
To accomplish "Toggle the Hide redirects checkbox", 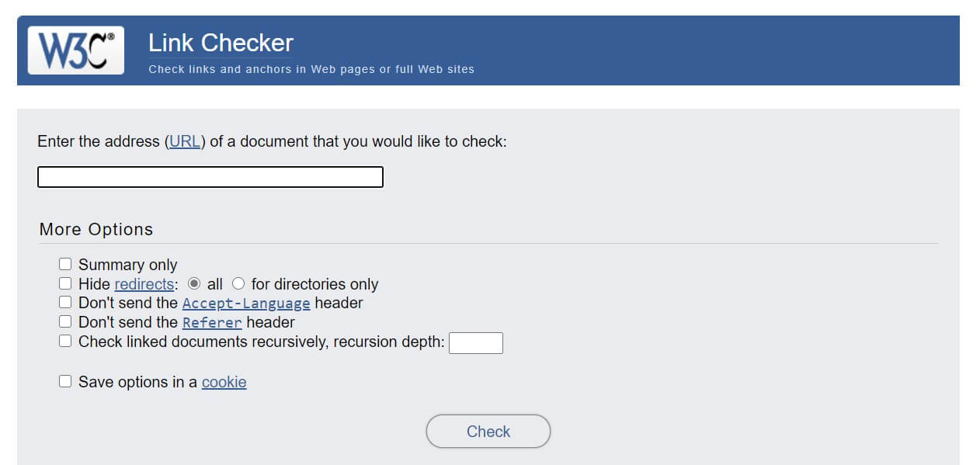I will pyautogui.click(x=65, y=283).
